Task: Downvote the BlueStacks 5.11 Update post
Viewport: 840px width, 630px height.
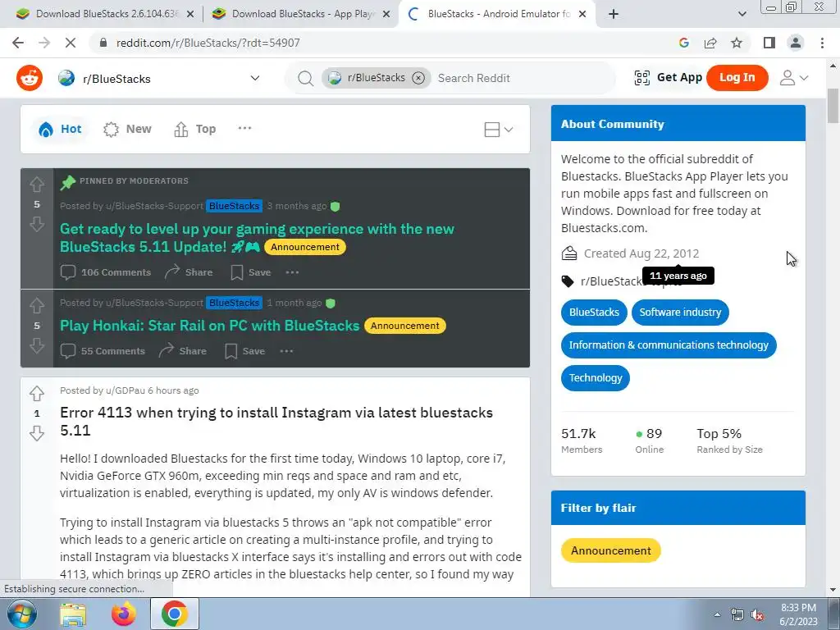Action: [x=37, y=224]
